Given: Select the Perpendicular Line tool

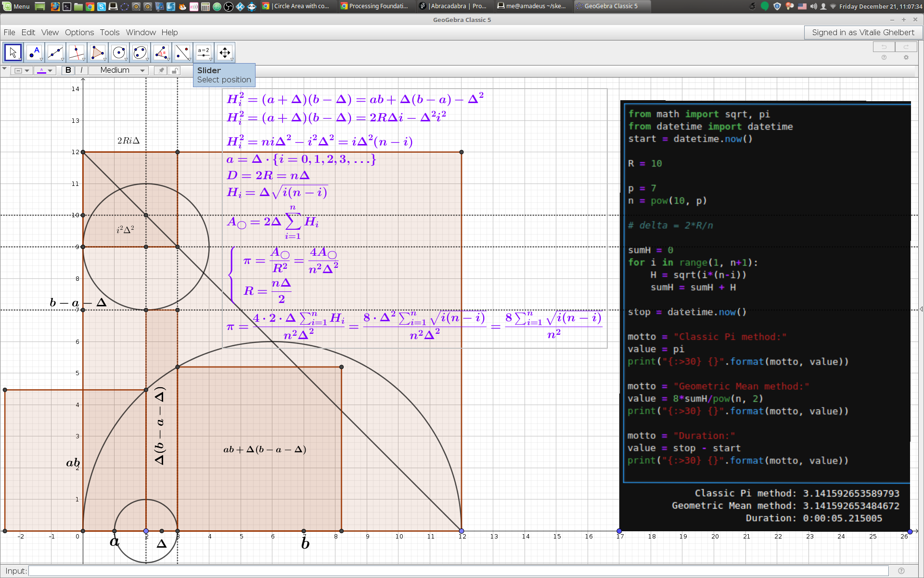Looking at the screenshot, I should point(77,53).
